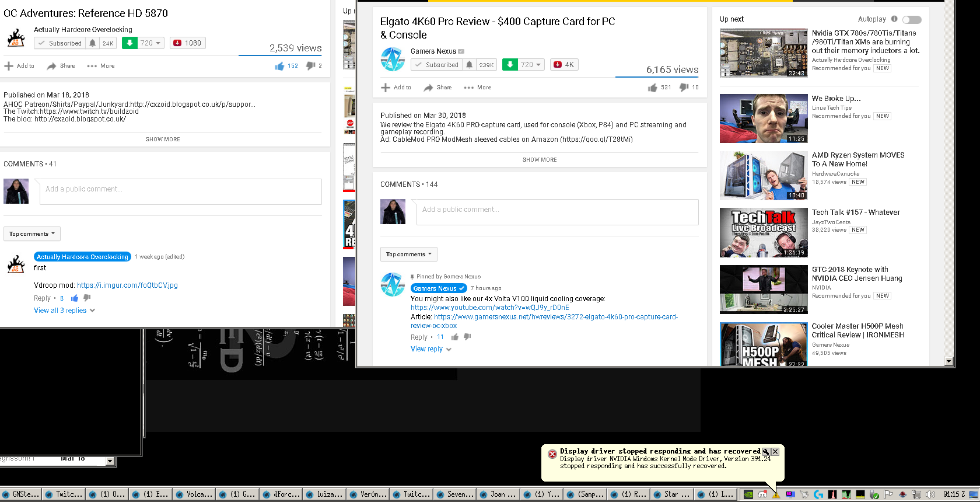
Task: Open 720 quality dropdown under Elgato video
Action: [531, 65]
